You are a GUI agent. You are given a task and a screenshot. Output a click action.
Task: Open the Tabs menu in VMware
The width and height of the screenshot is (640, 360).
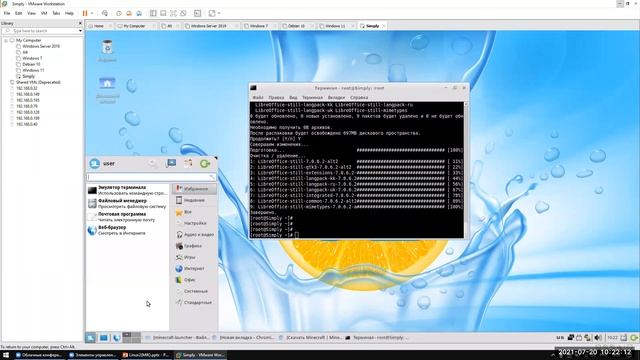tap(56, 13)
